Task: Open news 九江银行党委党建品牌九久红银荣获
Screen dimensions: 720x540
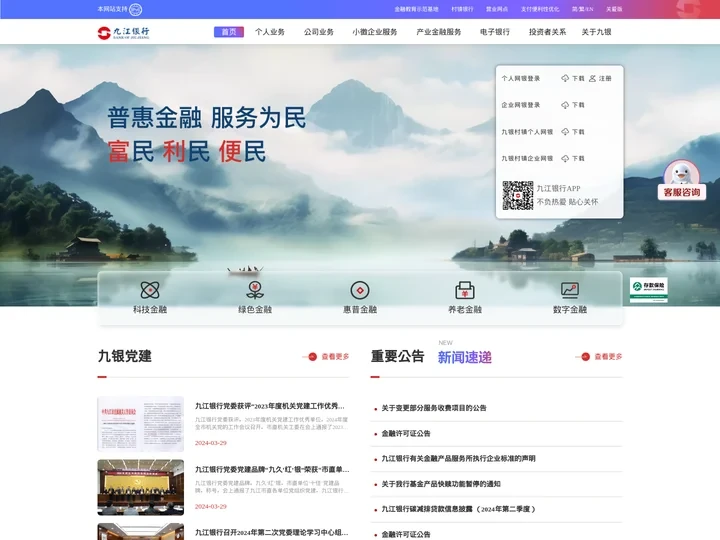Action: tap(272, 469)
